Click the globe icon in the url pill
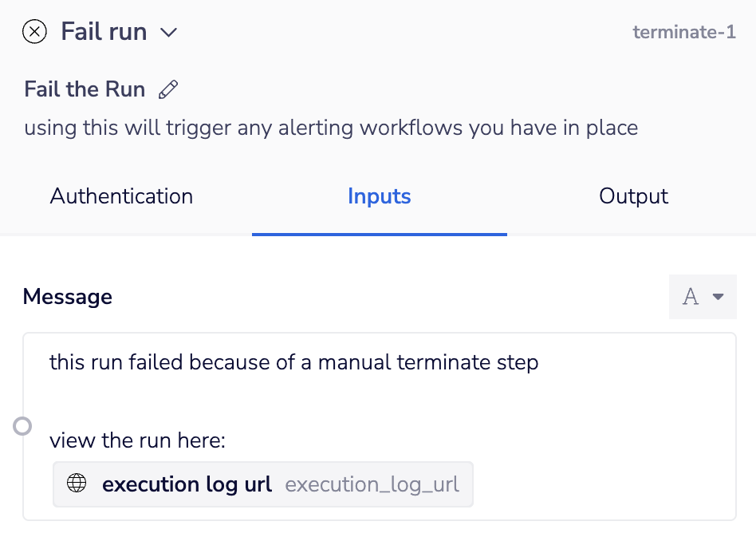756x541 pixels. tap(77, 484)
